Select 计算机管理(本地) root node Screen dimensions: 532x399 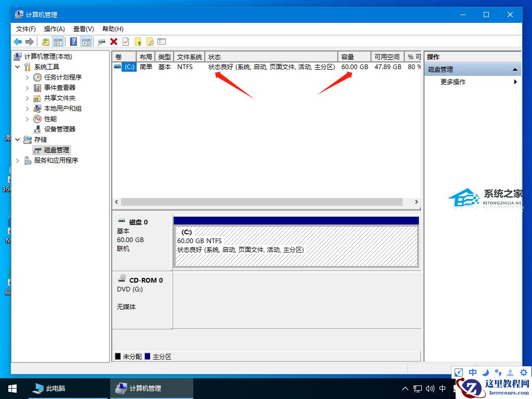[48, 56]
